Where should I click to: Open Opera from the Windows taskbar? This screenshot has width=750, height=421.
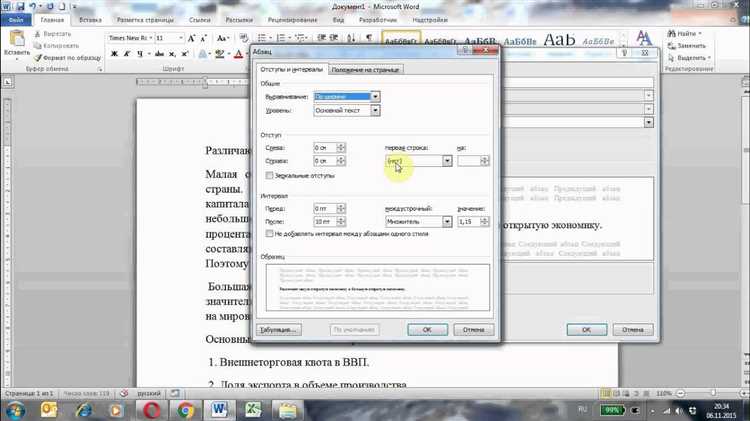click(151, 410)
